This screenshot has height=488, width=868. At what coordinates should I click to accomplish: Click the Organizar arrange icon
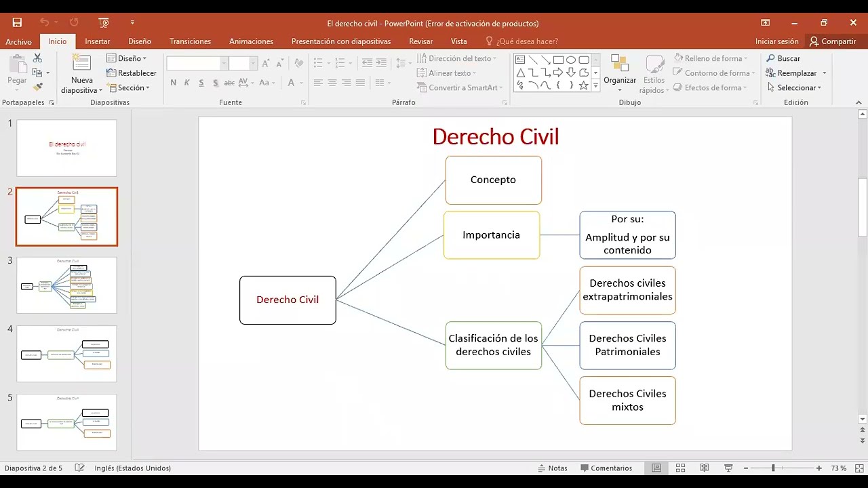(x=620, y=64)
